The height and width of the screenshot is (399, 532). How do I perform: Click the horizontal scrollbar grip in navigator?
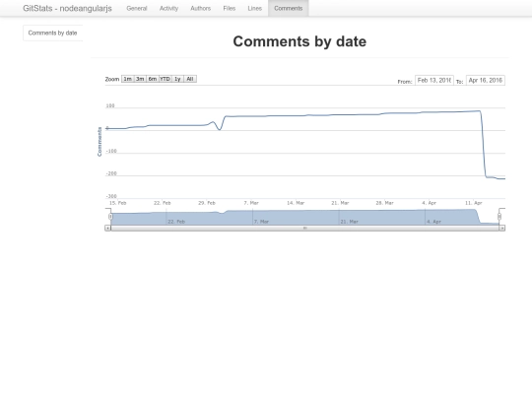coord(305,228)
